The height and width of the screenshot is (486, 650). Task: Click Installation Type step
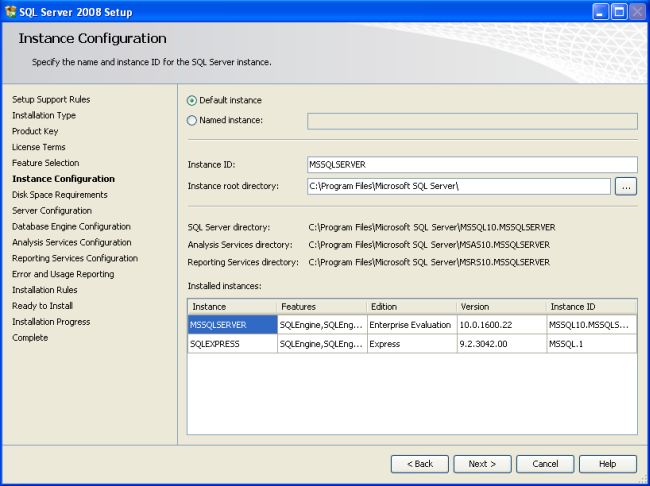[x=44, y=115]
